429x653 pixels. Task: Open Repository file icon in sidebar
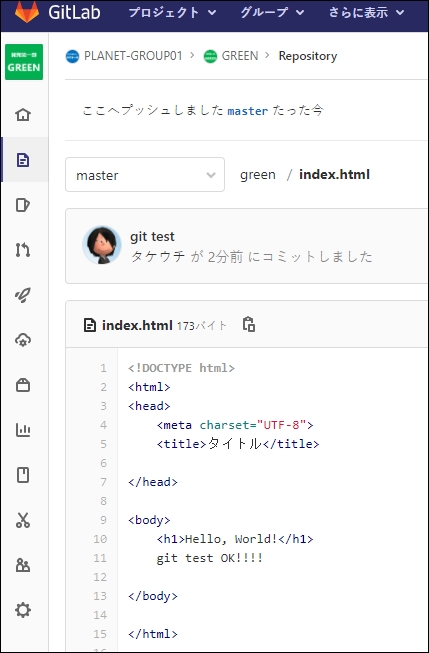tap(23, 160)
